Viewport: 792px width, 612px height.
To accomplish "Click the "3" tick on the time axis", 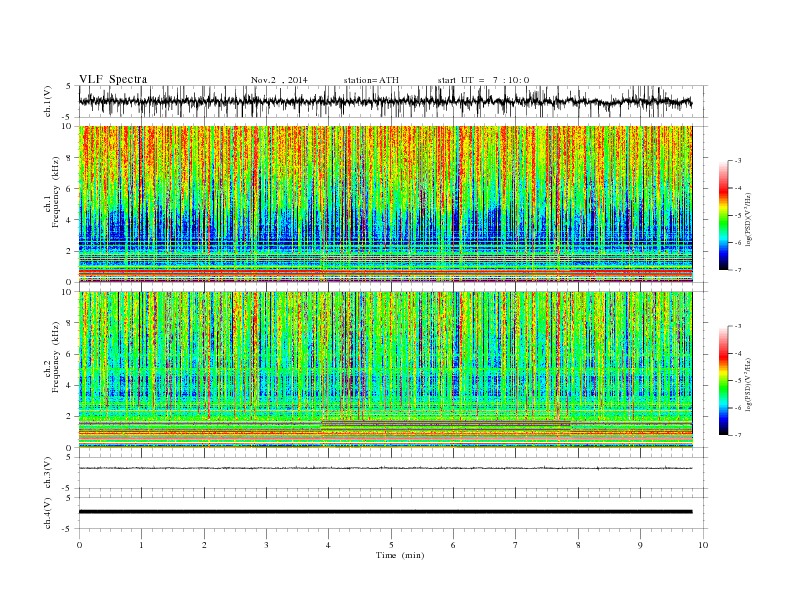I will click(266, 545).
